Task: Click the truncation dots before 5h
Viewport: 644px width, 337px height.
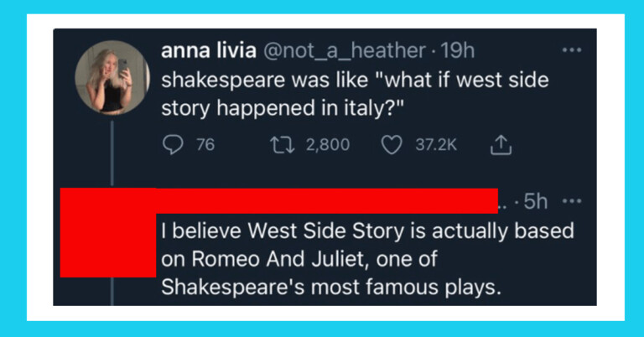Action: 503,204
